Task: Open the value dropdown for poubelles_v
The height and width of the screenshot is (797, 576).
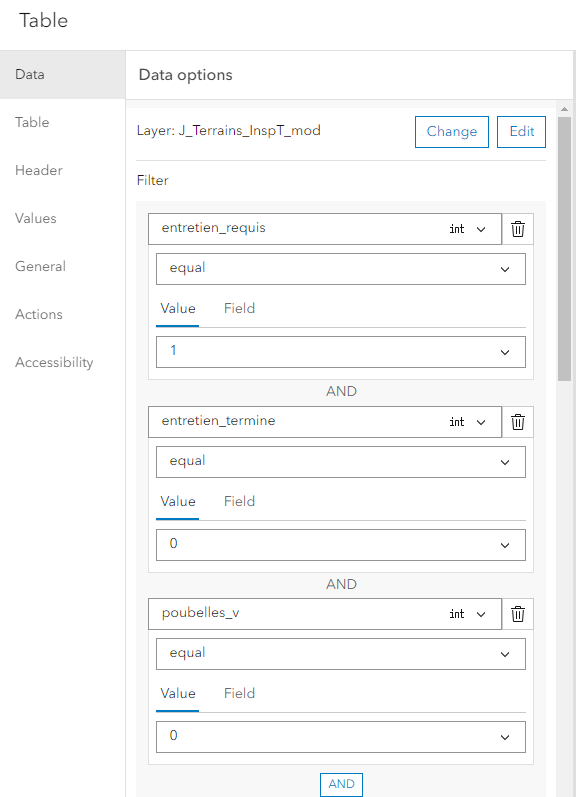Action: tap(341, 737)
